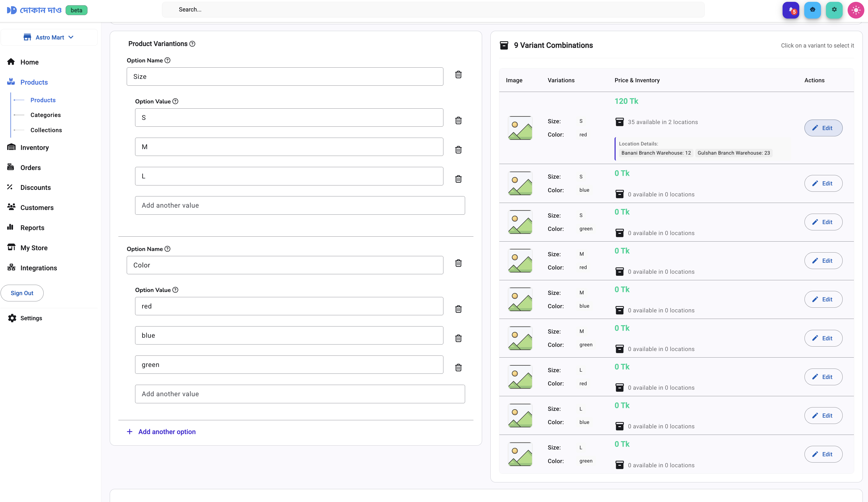868x502 pixels.
Task: Click the Search input field
Action: pos(433,10)
